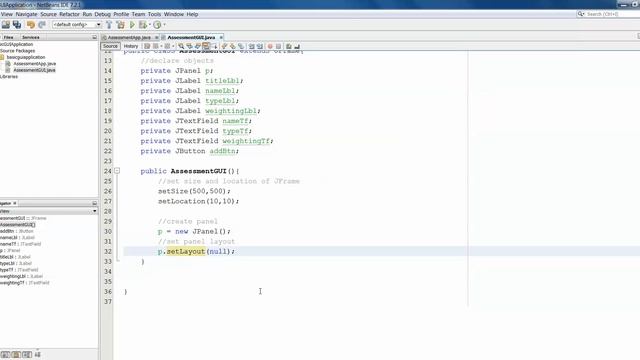Screen dimensions: 640x360
Task: Click the Undo arrow icon
Action: [31, 25]
